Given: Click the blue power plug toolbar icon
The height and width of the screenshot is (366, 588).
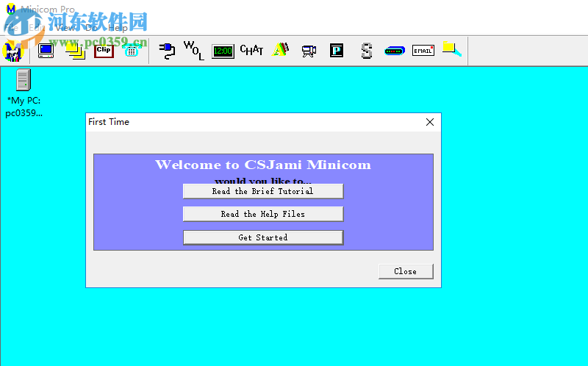Looking at the screenshot, I should pyautogui.click(x=167, y=51).
